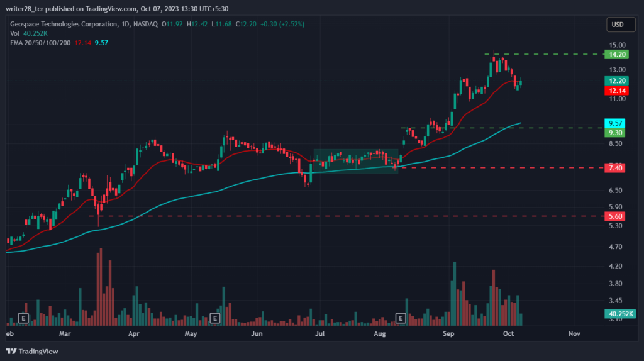Click the Jun label on time axis

(257, 333)
